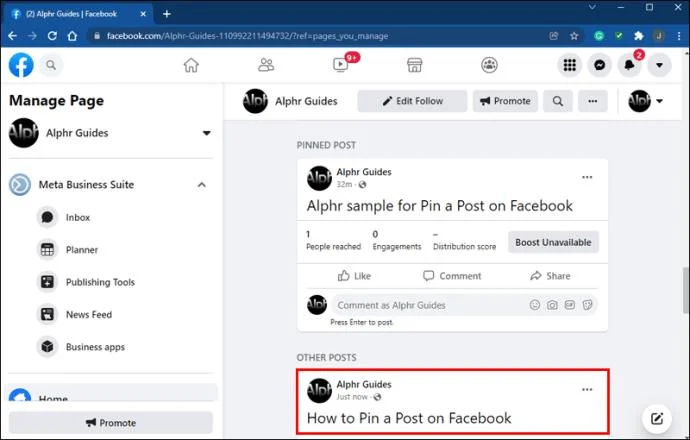Click the browser home icon
Image resolution: width=690 pixels, height=440 pixels.
tap(72, 36)
